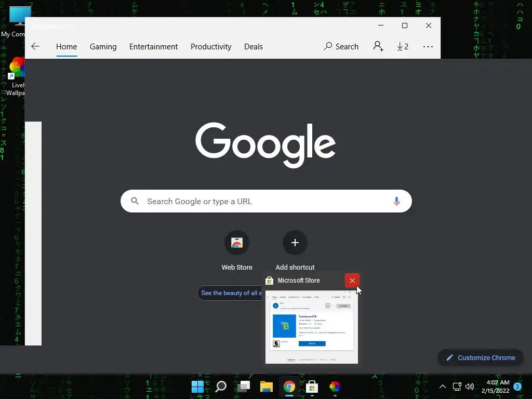This screenshot has height=399, width=532.
Task: Click the network icon in the system tray
Action: tap(457, 387)
